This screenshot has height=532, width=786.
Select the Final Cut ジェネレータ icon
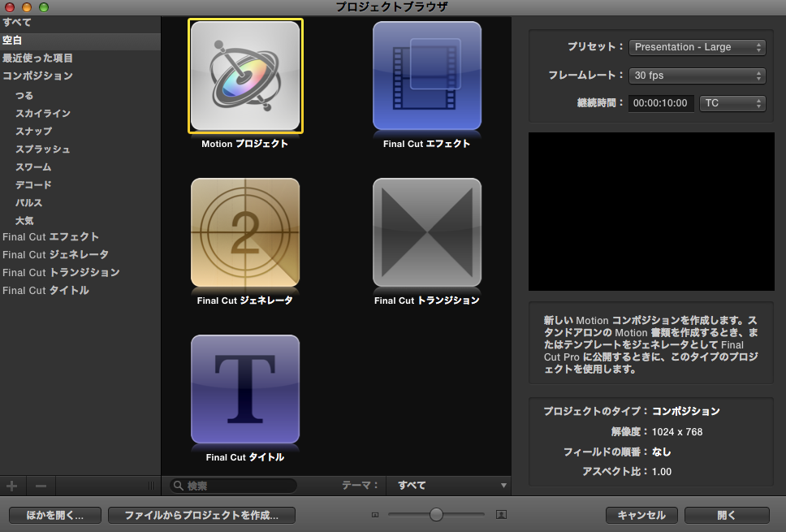click(x=245, y=232)
